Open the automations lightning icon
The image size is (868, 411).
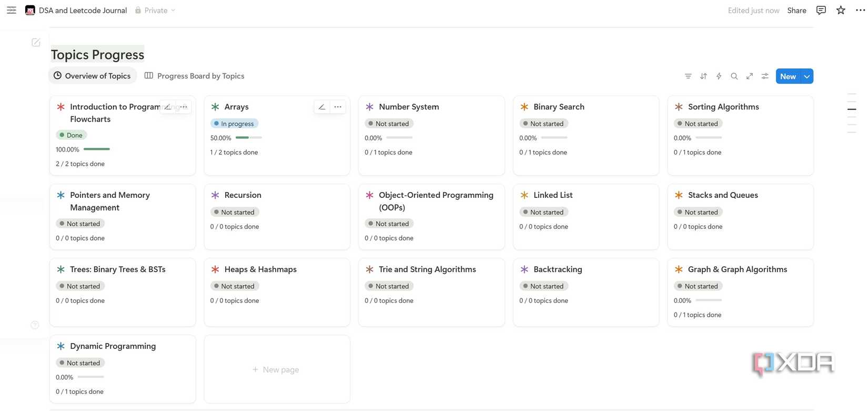[719, 76]
